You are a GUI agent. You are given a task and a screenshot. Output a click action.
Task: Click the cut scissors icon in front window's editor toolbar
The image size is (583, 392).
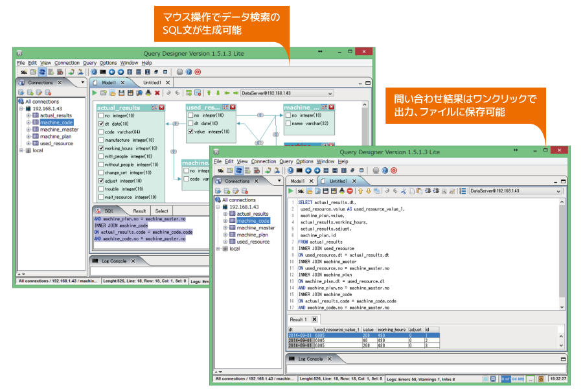[x=404, y=190]
